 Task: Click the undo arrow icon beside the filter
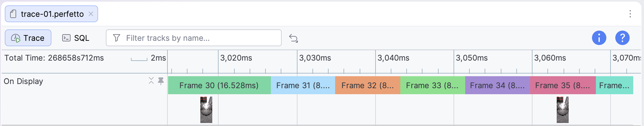click(293, 38)
